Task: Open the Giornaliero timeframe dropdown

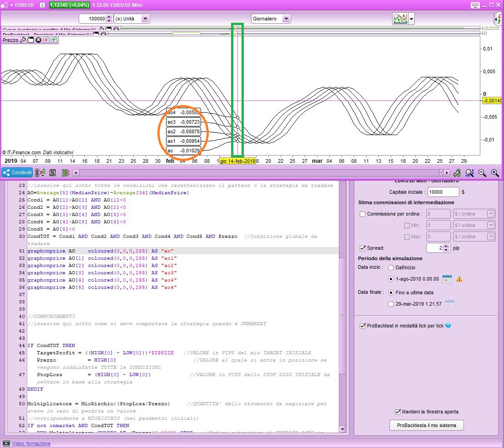Action: pyautogui.click(x=286, y=19)
